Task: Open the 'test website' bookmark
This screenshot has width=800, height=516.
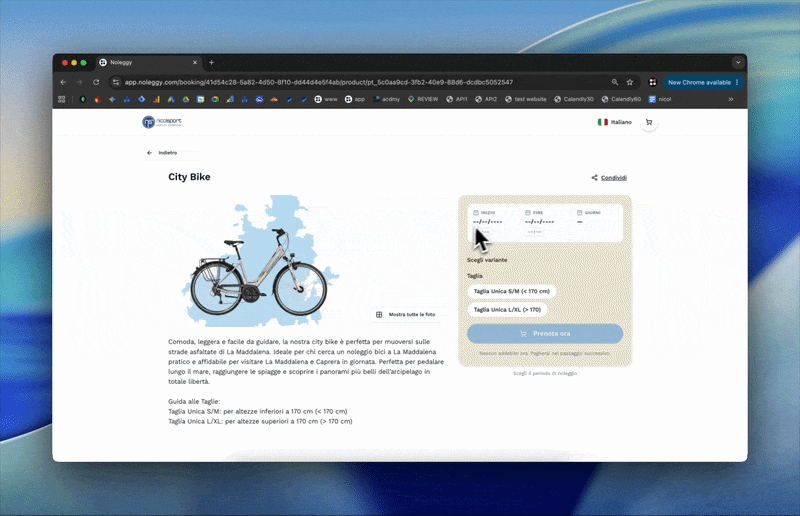Action: click(x=526, y=99)
